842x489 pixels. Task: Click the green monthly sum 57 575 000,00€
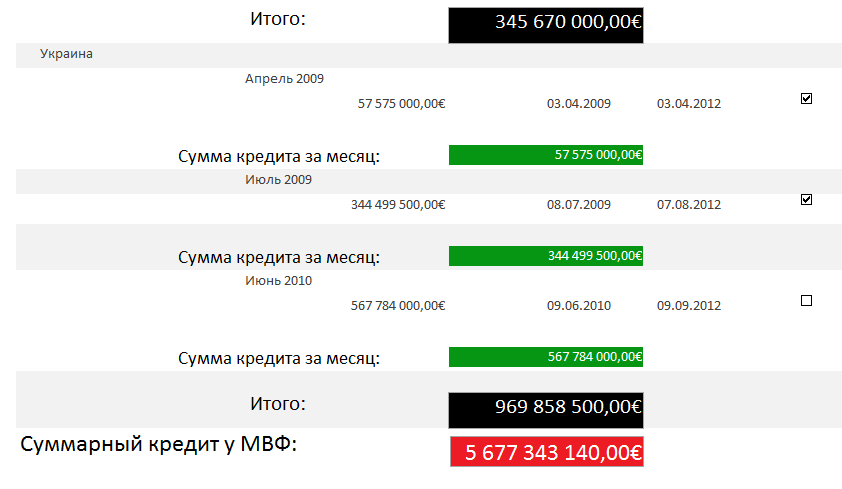coord(546,155)
